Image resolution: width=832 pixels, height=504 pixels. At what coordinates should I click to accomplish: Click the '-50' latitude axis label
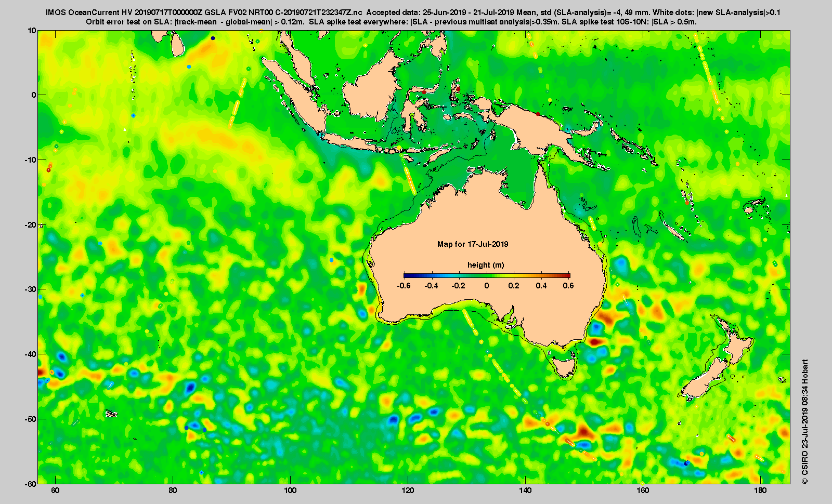31,419
